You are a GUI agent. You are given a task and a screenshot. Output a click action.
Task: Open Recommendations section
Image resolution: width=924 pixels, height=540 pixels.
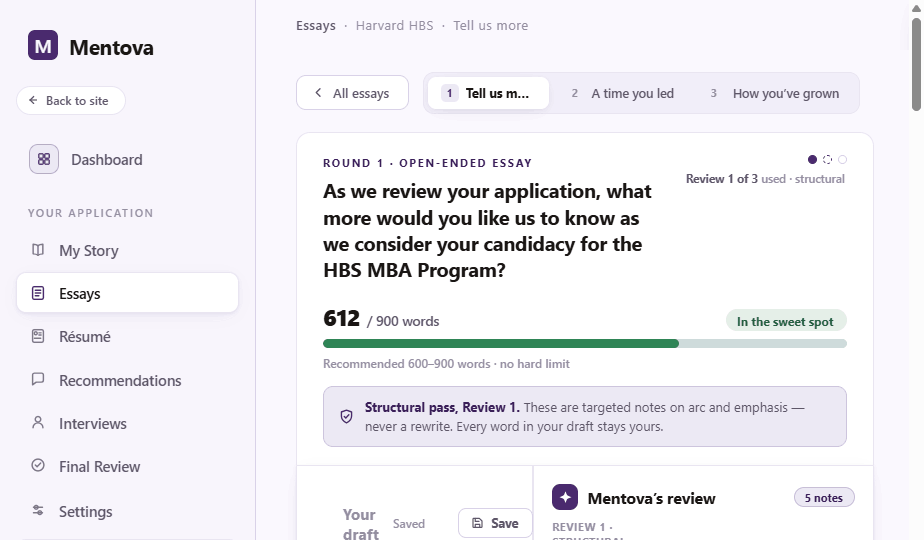coord(127,380)
